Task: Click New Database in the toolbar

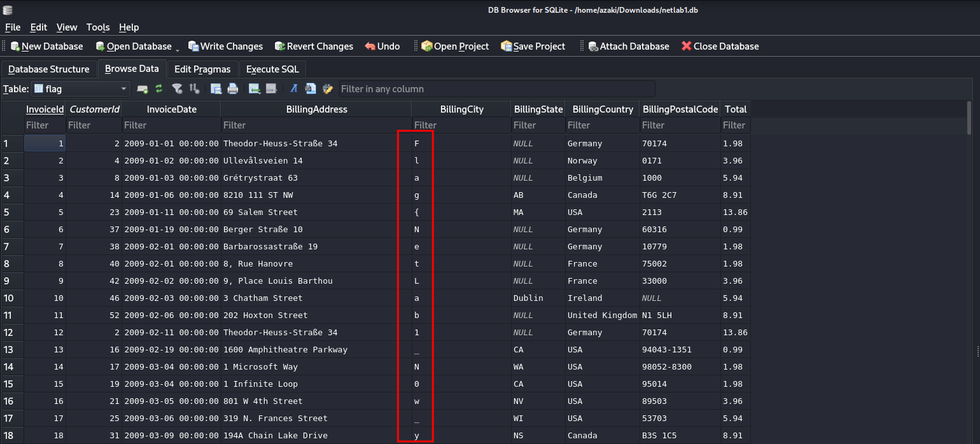Action: (46, 46)
